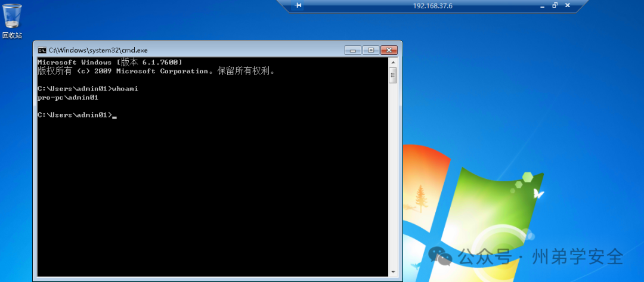
Task: Click the cmd scrollbar down arrow
Action: point(393,272)
